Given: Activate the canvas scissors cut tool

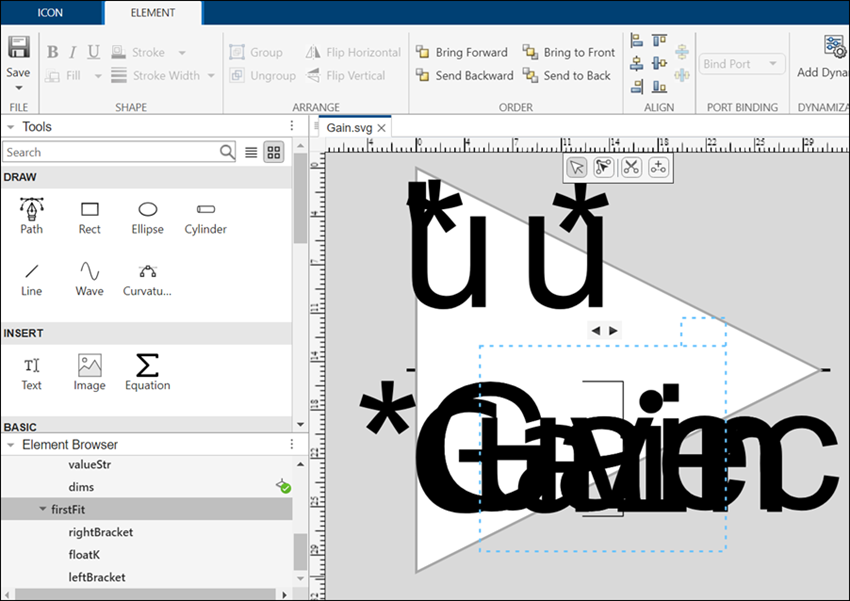Looking at the screenshot, I should coord(631,167).
